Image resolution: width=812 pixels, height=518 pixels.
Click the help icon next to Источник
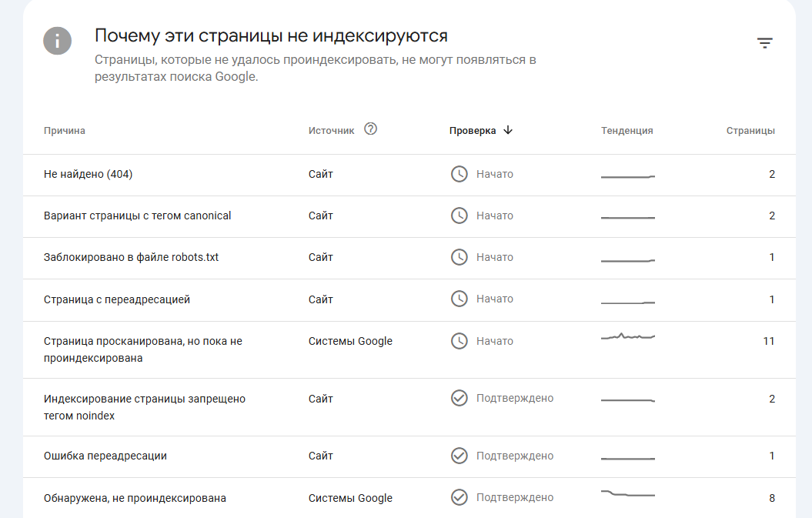click(x=370, y=129)
